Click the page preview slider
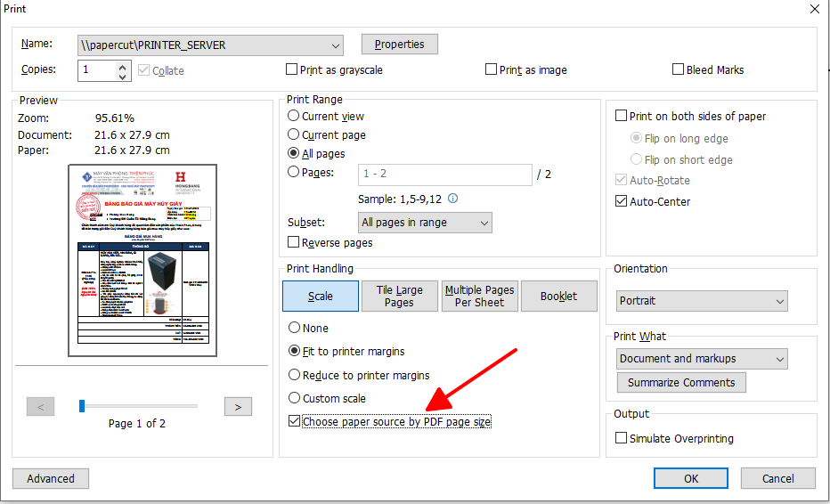Image resolution: width=830 pixels, height=504 pixels. point(138,406)
